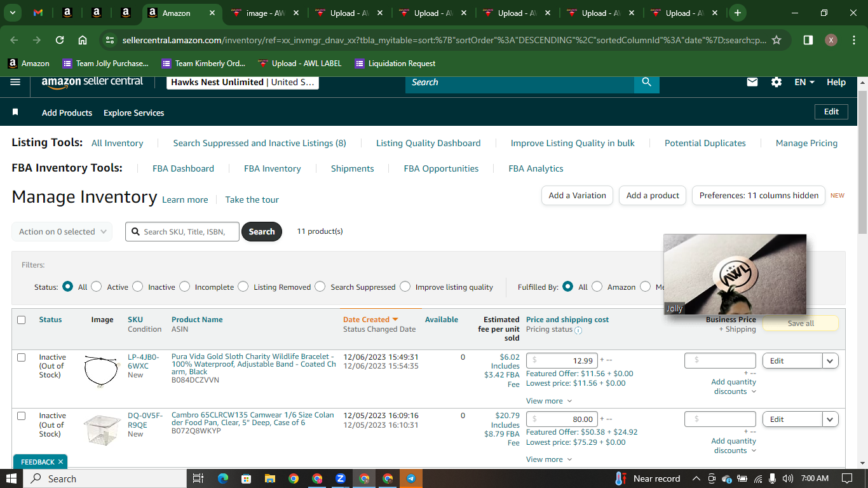View site information icon in address bar

tap(109, 40)
